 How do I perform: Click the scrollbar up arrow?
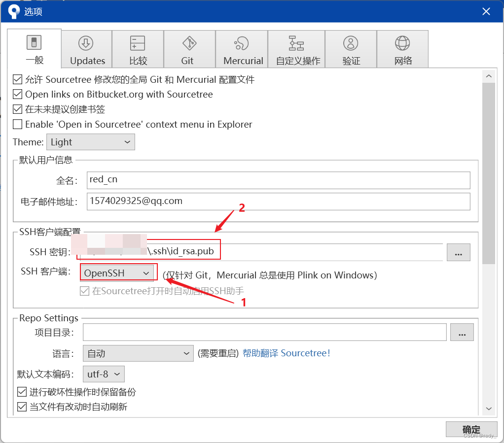point(489,76)
